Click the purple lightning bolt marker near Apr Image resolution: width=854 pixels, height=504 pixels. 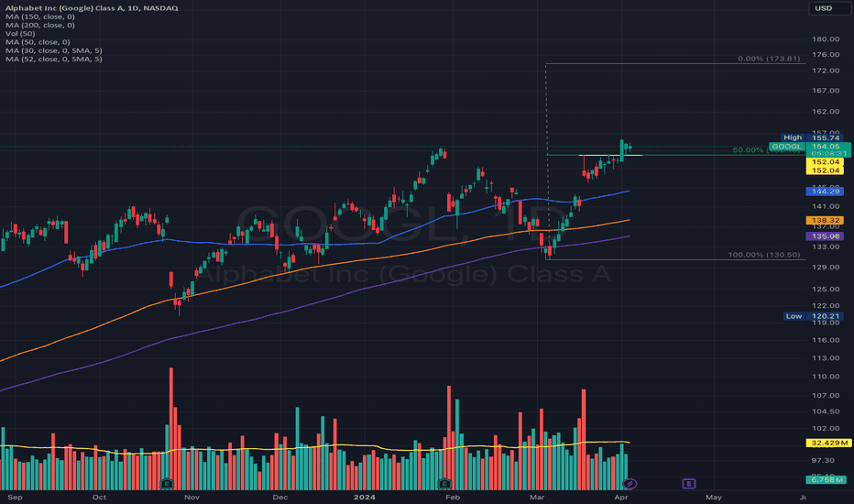coord(630,483)
